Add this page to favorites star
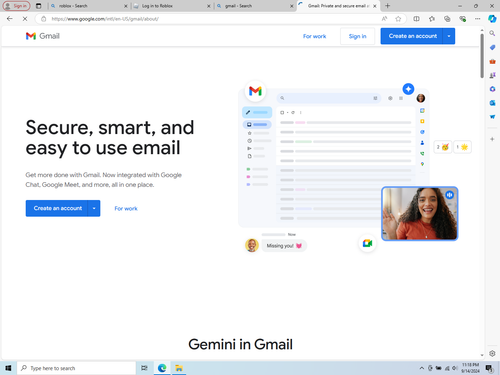Screen dimensions: 500x375 [x=398, y=19]
